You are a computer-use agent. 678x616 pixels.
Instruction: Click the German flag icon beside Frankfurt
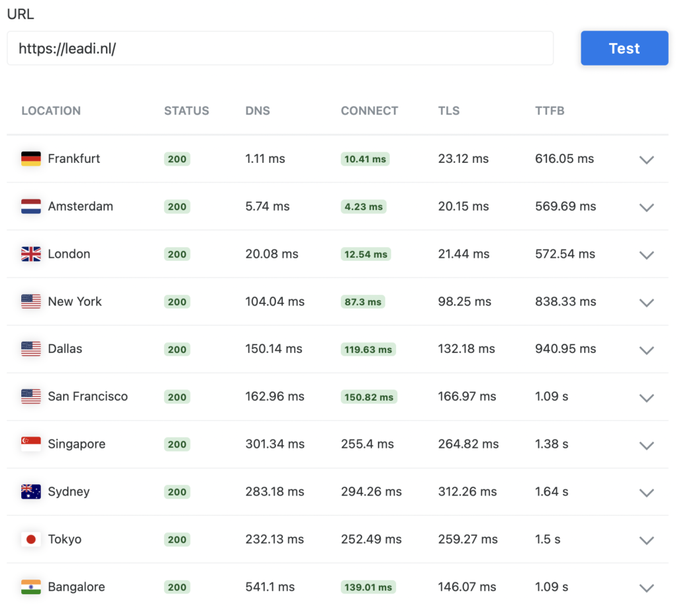click(31, 159)
